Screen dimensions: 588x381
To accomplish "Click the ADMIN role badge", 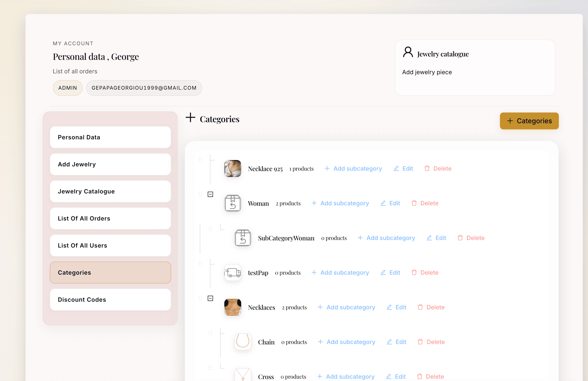I will 67,88.
